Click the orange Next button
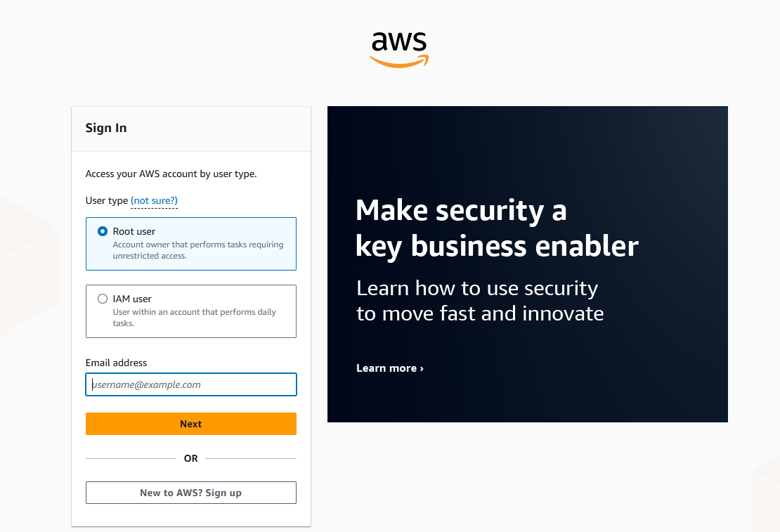780x532 pixels. [x=191, y=424]
